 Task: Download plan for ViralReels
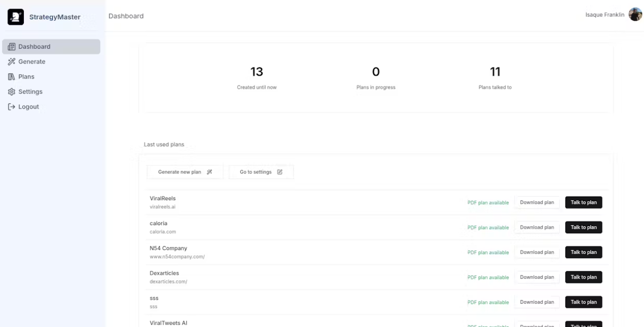pos(537,202)
